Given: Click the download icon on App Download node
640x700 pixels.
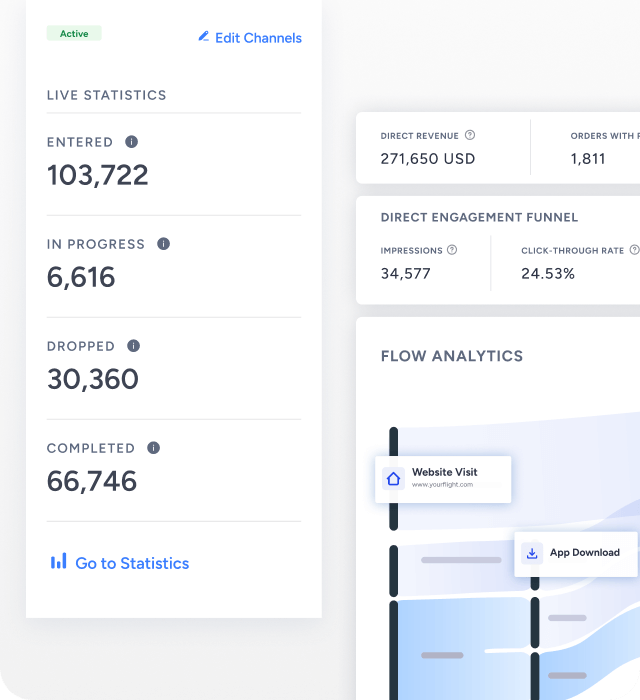Looking at the screenshot, I should pos(532,553).
